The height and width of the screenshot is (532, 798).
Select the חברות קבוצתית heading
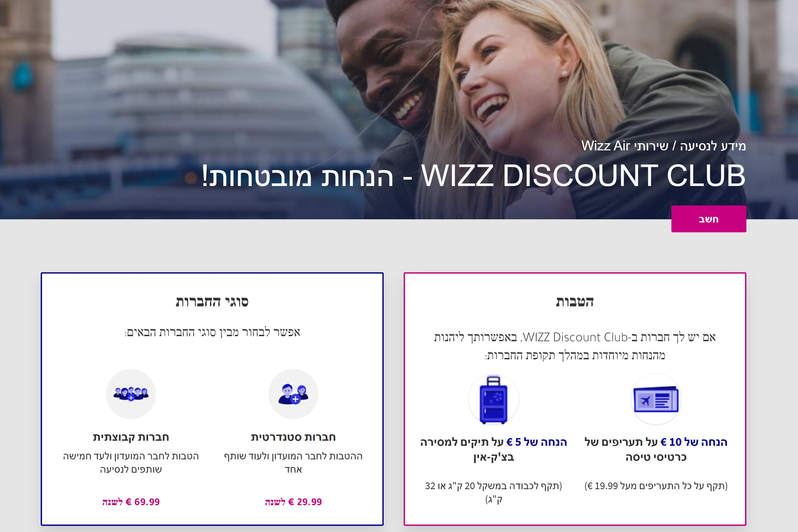[x=131, y=437]
